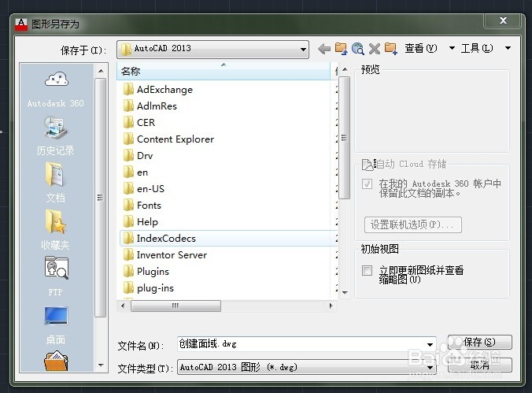Viewport: 532px width, 393px height.
Task: Open the Autodesk 360 cloud location
Action: click(56, 87)
